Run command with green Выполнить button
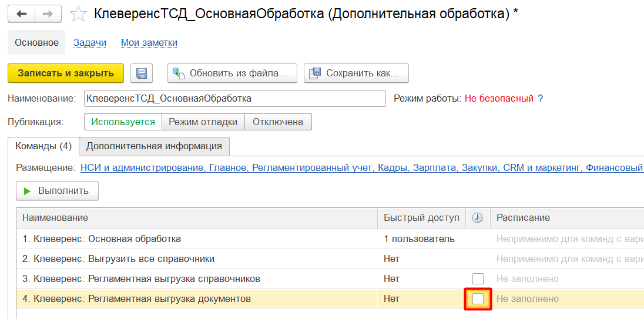The image size is (644, 319). click(x=57, y=191)
